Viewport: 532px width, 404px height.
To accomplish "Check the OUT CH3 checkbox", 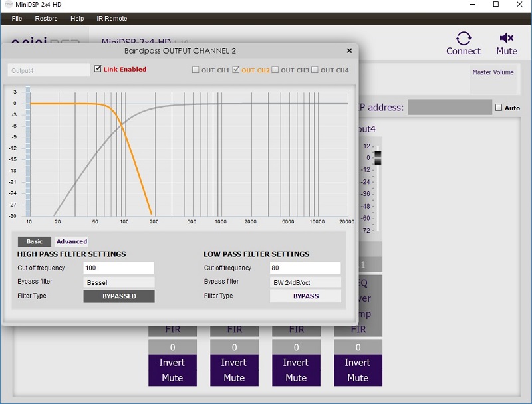I will [275, 70].
